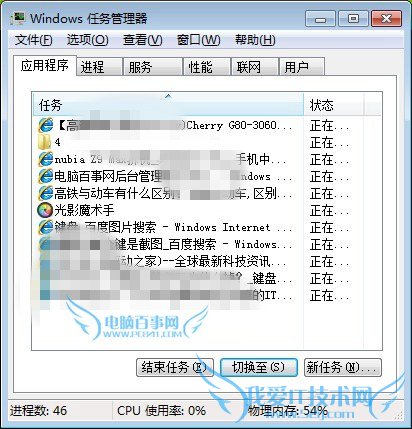Click the IE icon of 高铁与动车有什么区别 task
Image resolution: width=412 pixels, height=429 pixels.
pos(46,193)
